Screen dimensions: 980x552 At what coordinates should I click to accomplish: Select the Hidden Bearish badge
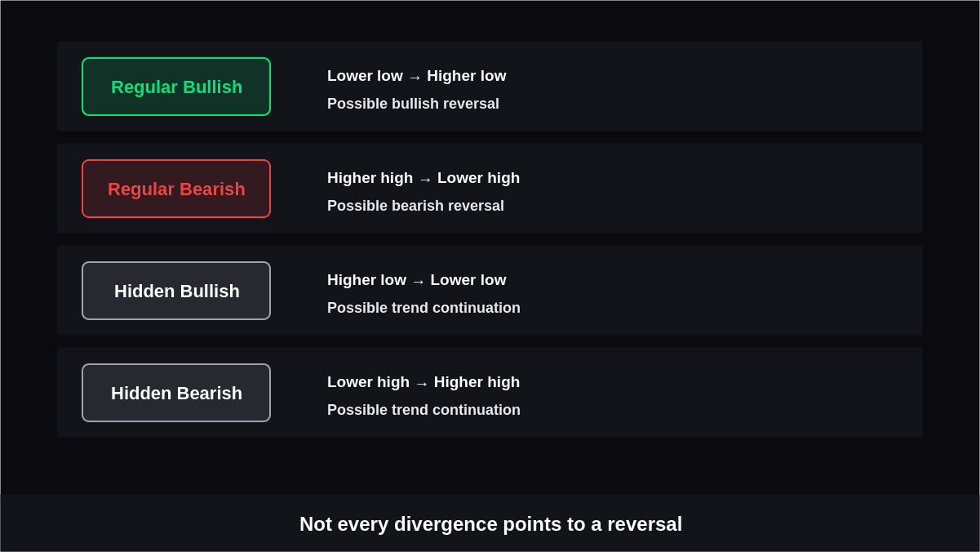pyautogui.click(x=176, y=393)
